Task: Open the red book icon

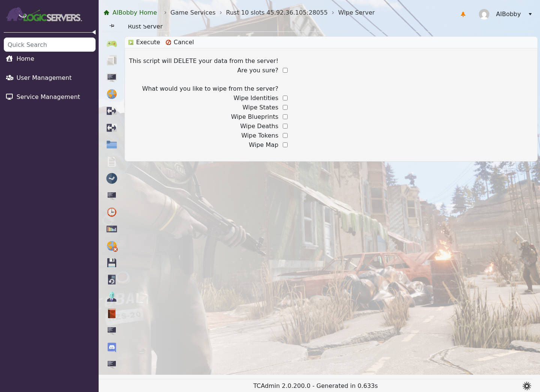Action: point(112,313)
